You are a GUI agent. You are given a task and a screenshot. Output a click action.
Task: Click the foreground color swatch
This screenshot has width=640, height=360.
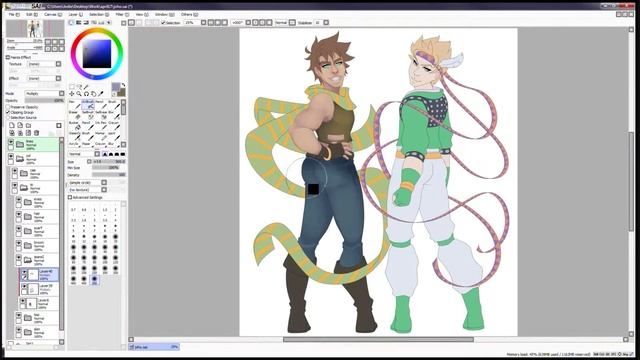point(116,87)
